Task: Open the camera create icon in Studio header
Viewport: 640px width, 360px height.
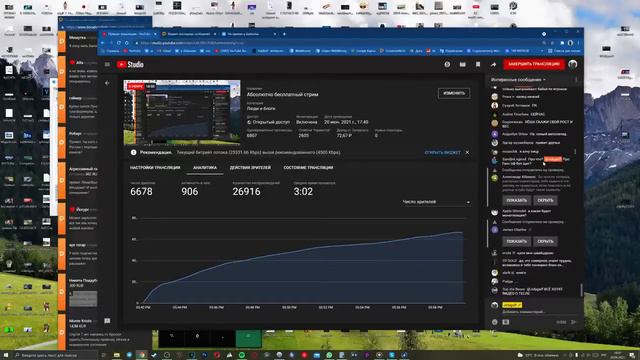Action: 462,64
